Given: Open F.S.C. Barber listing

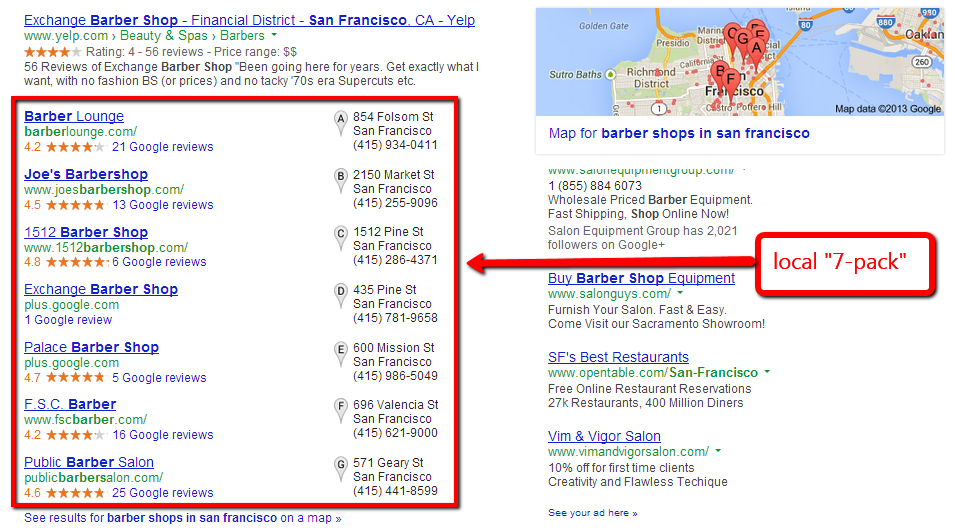Looking at the screenshot, I should pyautogui.click(x=70, y=405).
